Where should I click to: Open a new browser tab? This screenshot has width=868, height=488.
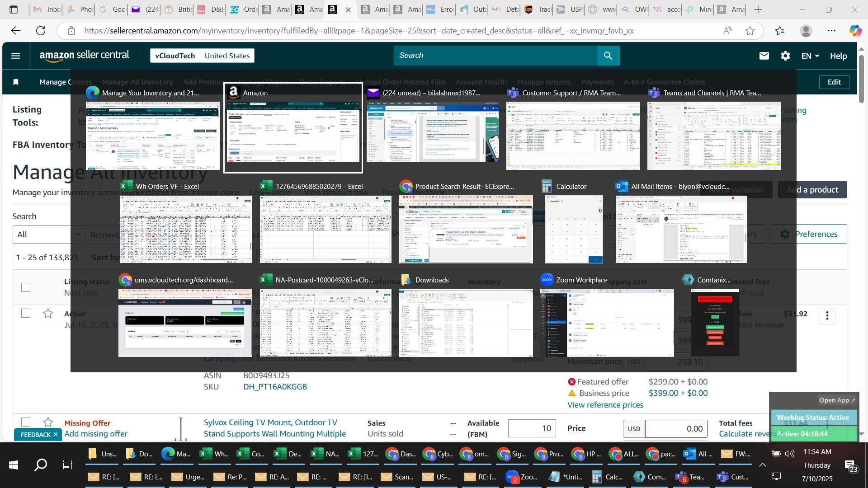(758, 9)
